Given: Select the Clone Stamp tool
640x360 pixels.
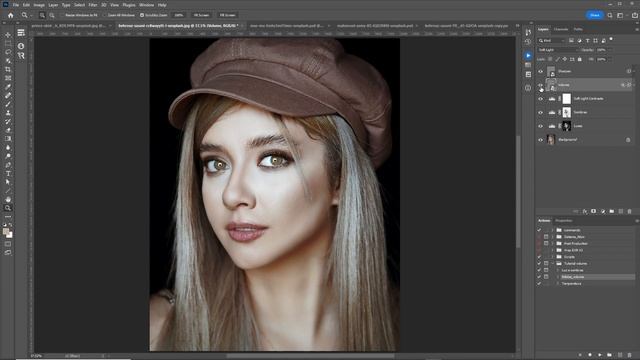Looking at the screenshot, I should tap(8, 113).
